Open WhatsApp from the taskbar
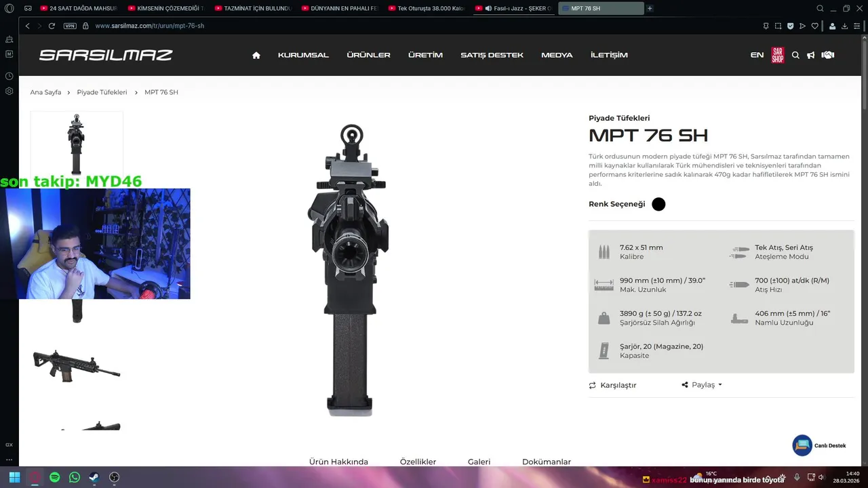Screen dimensions: 868x488 coord(74,477)
